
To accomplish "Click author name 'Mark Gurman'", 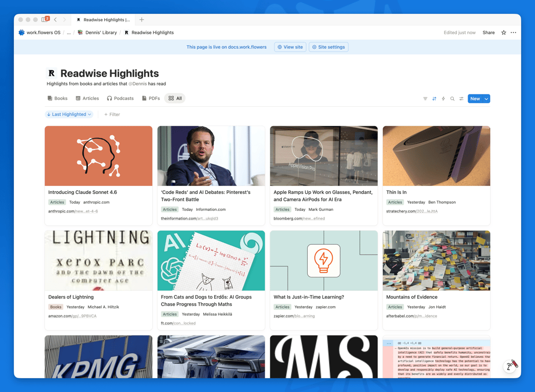I will pos(321,210).
